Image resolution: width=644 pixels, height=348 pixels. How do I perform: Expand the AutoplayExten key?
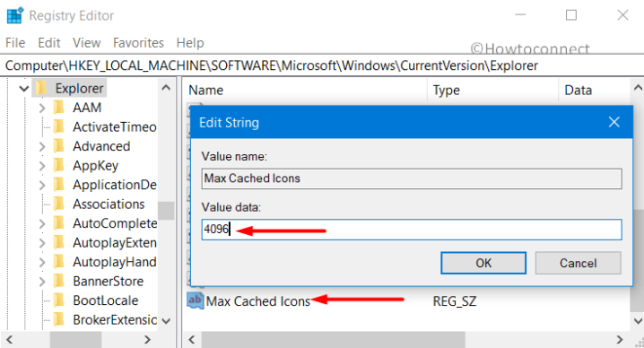click(x=42, y=243)
